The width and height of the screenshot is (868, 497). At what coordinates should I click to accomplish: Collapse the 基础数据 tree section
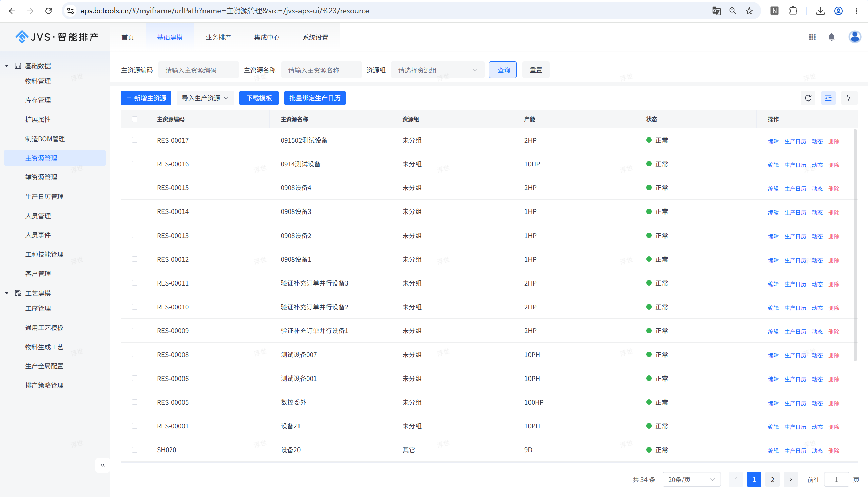[7, 66]
